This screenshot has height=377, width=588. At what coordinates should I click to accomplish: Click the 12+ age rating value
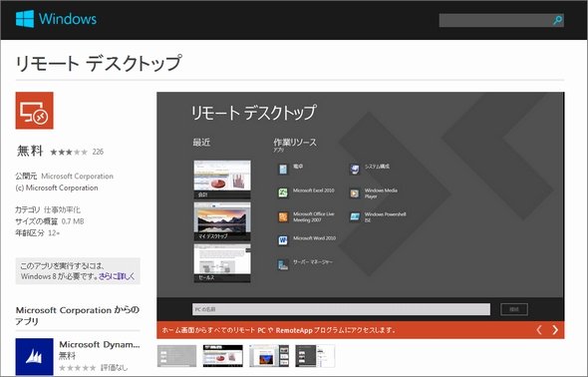pyautogui.click(x=54, y=233)
